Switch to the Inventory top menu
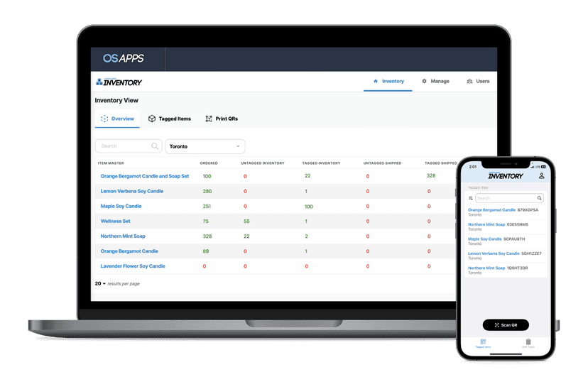588x372 pixels. point(388,81)
